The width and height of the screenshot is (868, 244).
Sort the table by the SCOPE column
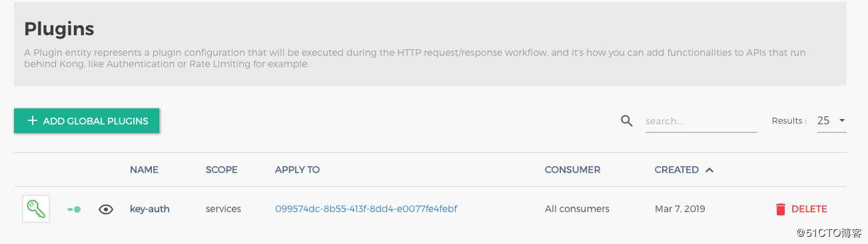point(221,170)
